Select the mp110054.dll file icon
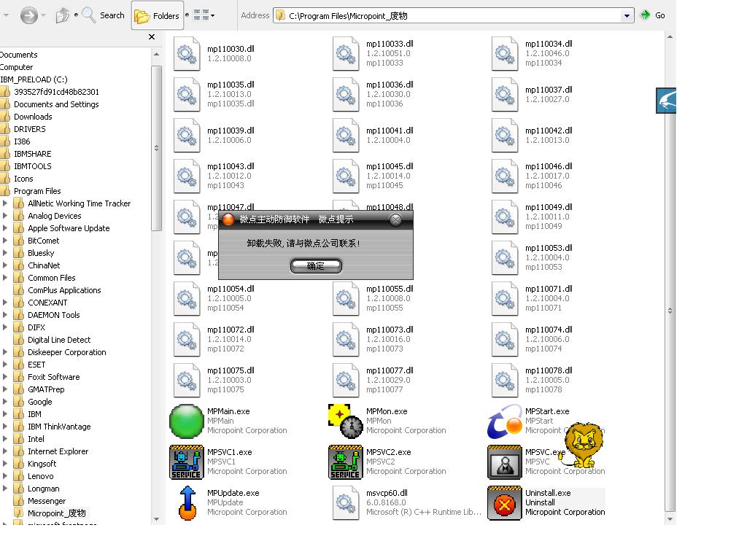This screenshot has height=560, width=747. [187, 298]
